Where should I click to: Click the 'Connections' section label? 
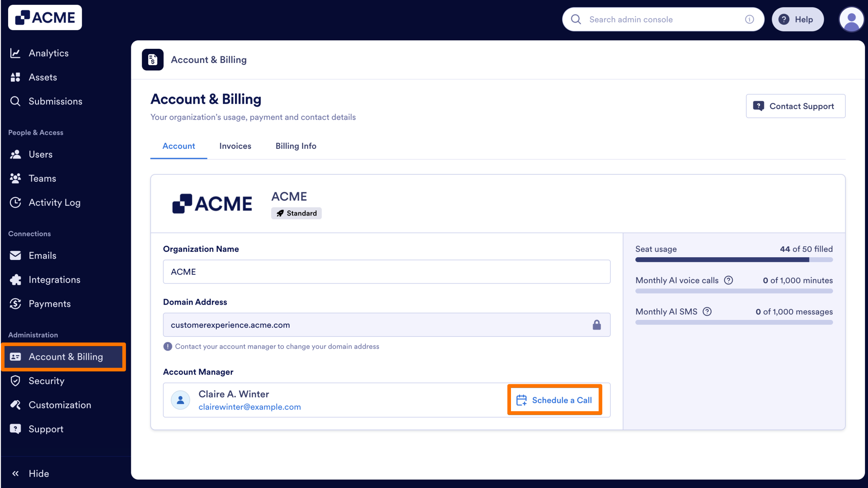29,234
